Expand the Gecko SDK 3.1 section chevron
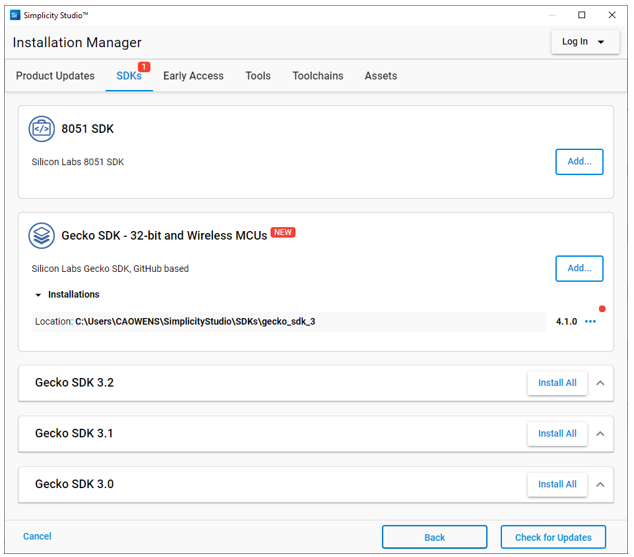The width and height of the screenshot is (634, 557). pos(600,434)
